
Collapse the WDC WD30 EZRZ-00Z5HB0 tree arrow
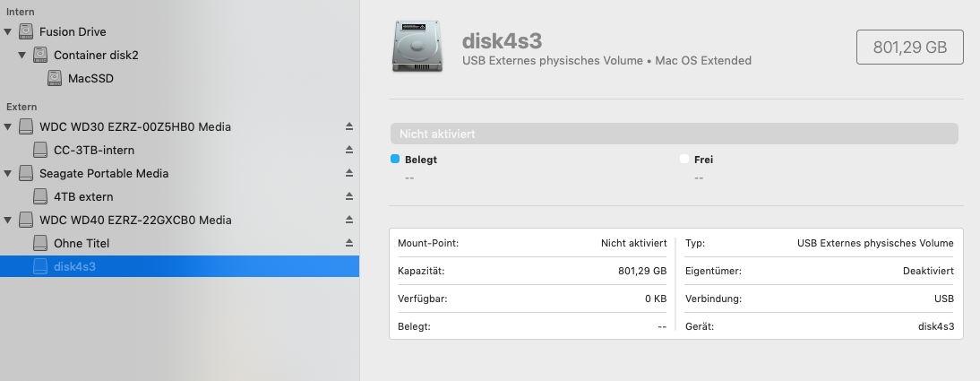click(8, 126)
